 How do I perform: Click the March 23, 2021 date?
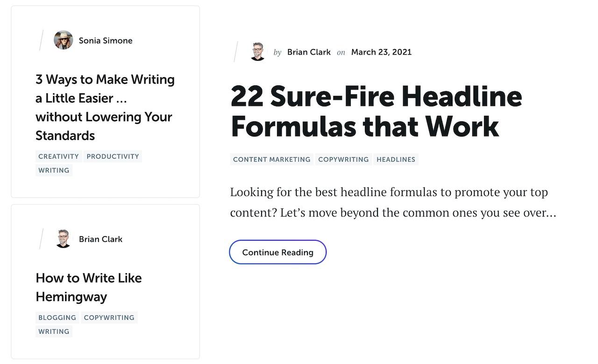[381, 52]
